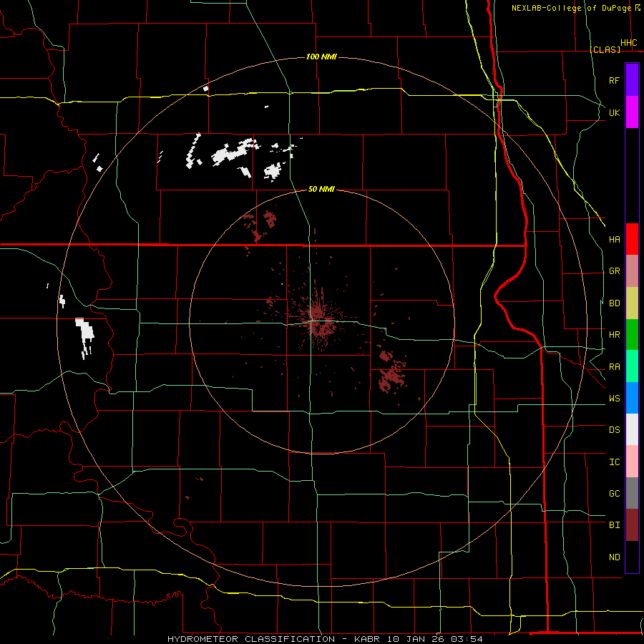Image resolution: width=644 pixels, height=644 pixels.
Task: Click the 10 JAN 26 date text
Action: [x=415, y=639]
